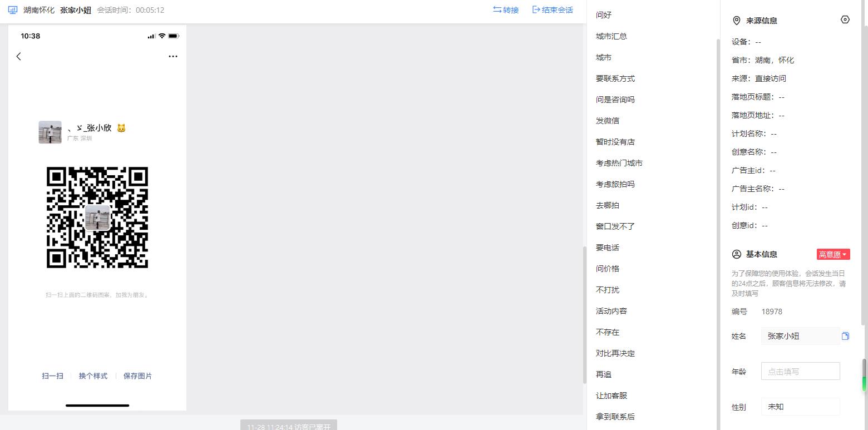
Task: Click 保存图片 link under QR code
Action: [137, 376]
